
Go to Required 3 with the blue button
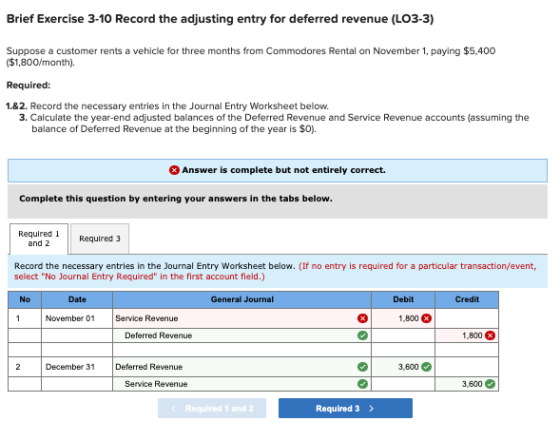tap(345, 408)
